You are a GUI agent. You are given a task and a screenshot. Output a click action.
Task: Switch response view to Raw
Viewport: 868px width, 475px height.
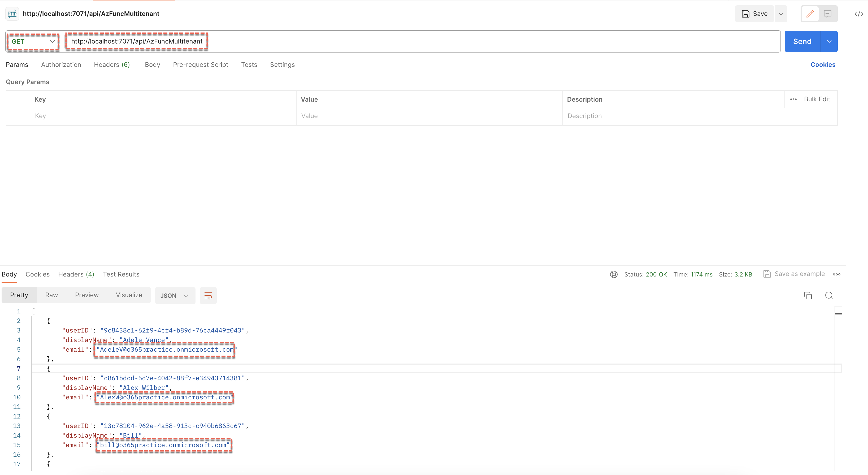51,295
